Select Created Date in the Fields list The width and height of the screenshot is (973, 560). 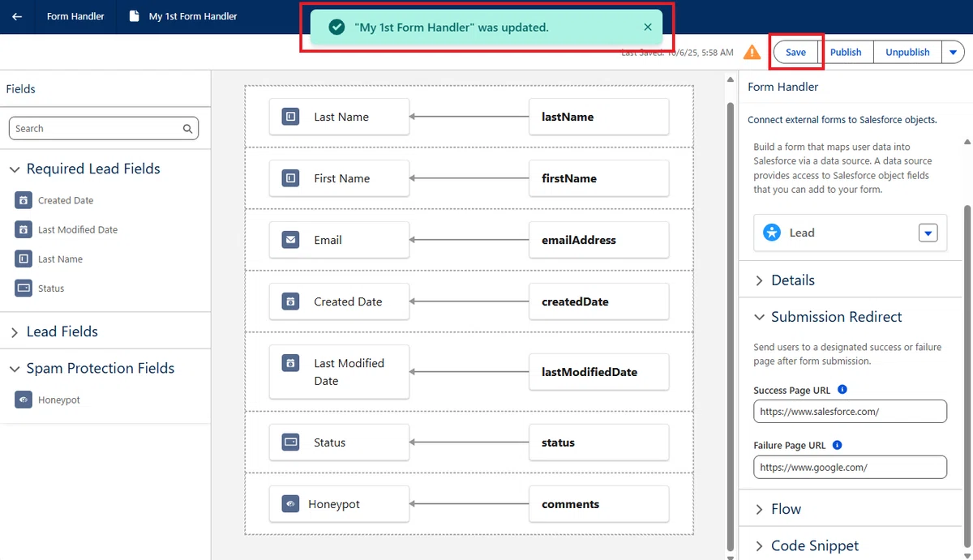(x=66, y=200)
